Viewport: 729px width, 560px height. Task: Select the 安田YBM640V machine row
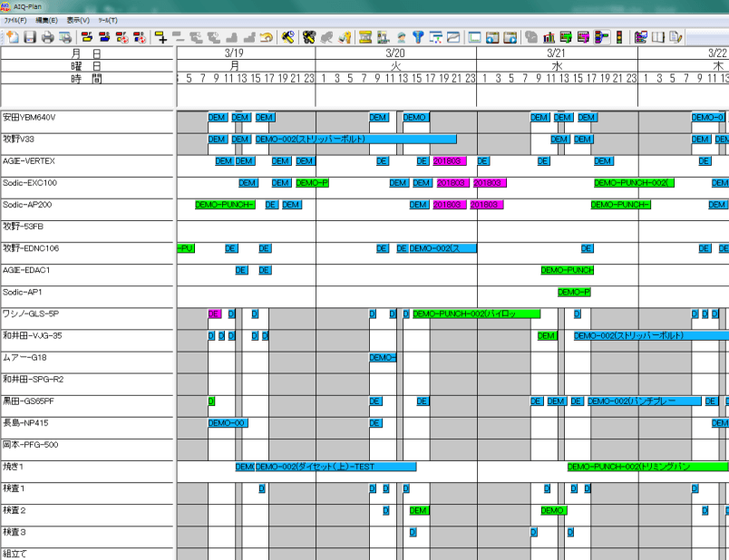tap(87, 121)
